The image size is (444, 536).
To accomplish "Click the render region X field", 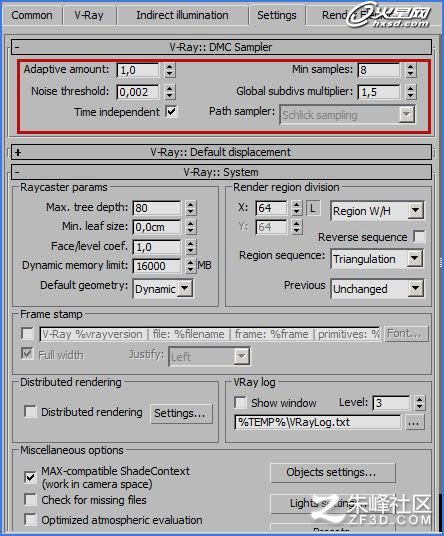I will [271, 208].
